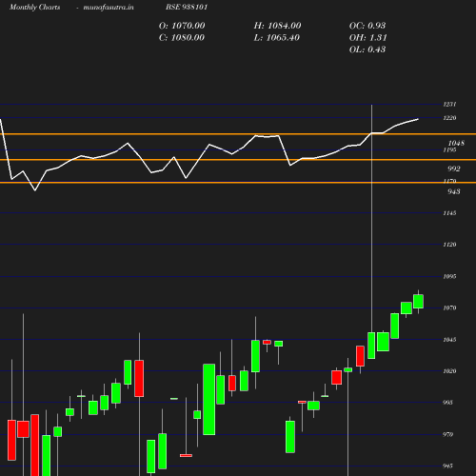Click the "Monthly Charts" title text
476x476 pixels.
pos(35,8)
